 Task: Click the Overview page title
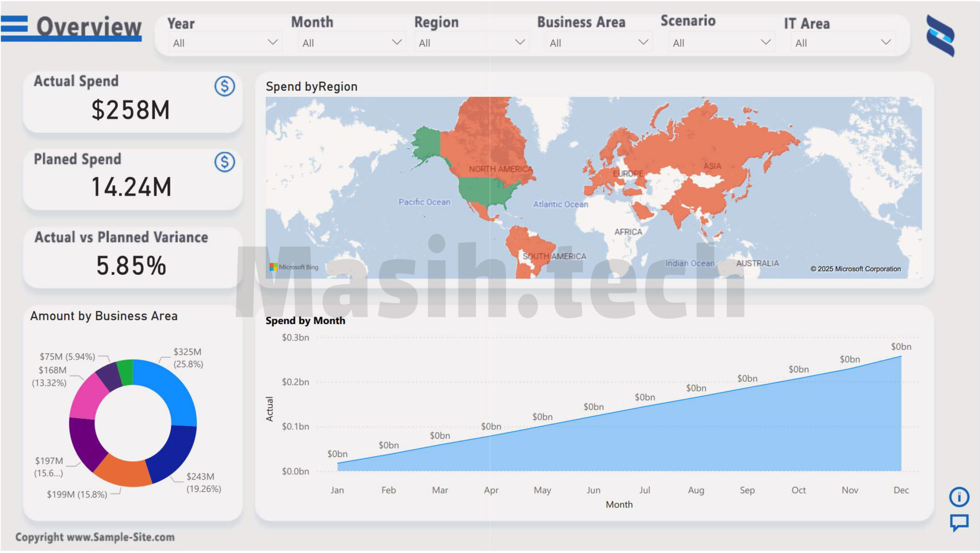[x=89, y=26]
